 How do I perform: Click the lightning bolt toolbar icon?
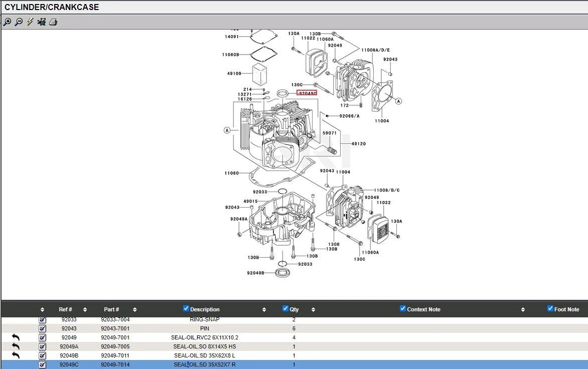pyautogui.click(x=30, y=22)
